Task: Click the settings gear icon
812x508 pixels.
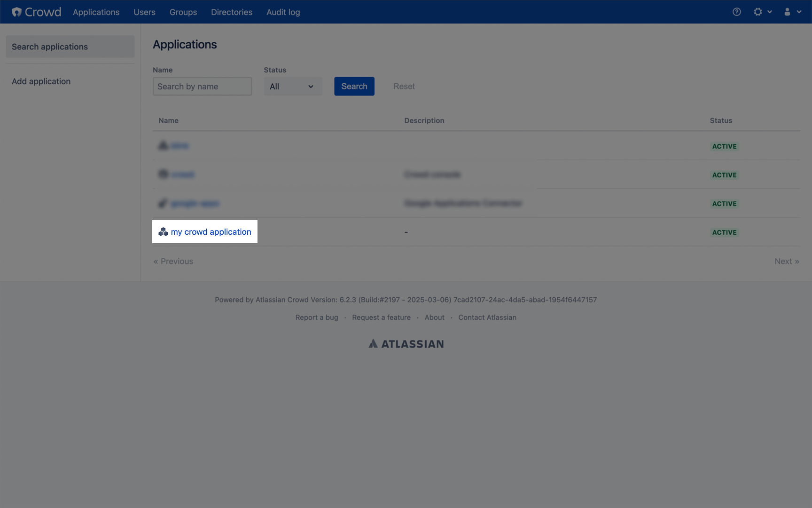Action: point(758,12)
